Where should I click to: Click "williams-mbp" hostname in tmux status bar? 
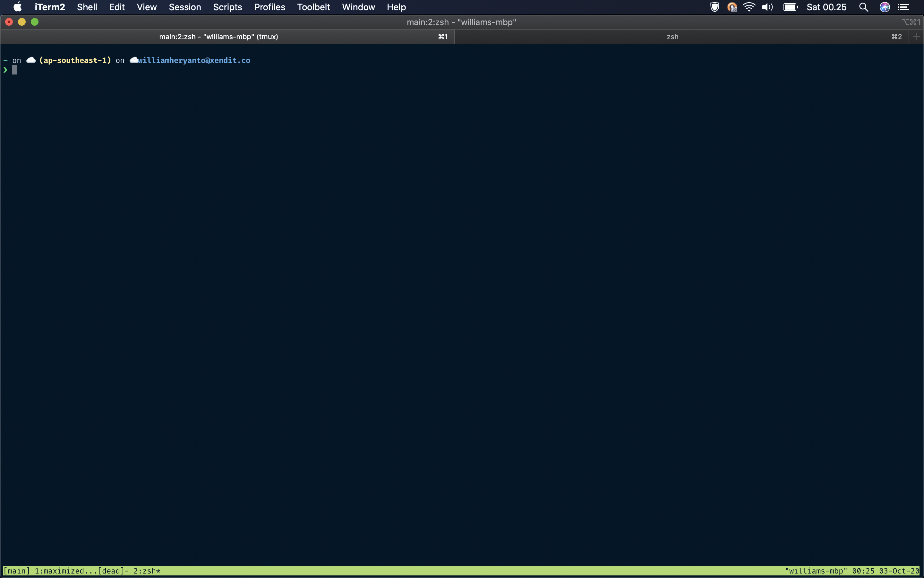pos(816,571)
